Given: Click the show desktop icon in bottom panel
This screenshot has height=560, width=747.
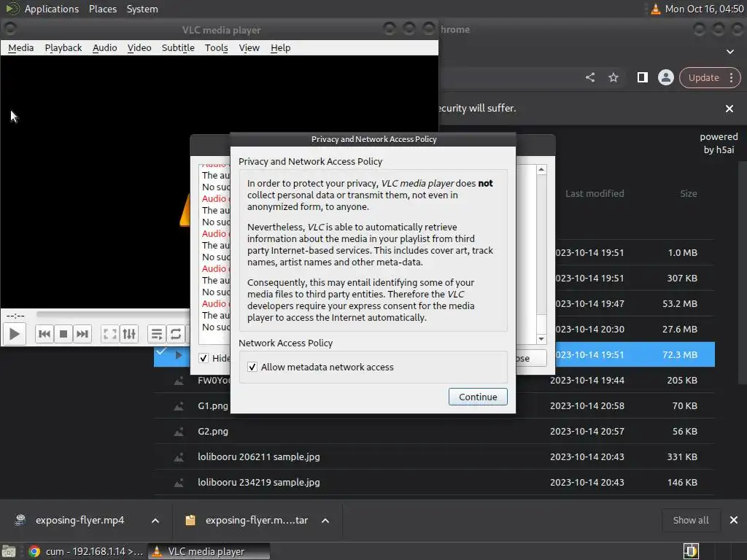Looking at the screenshot, I should pos(9,551).
